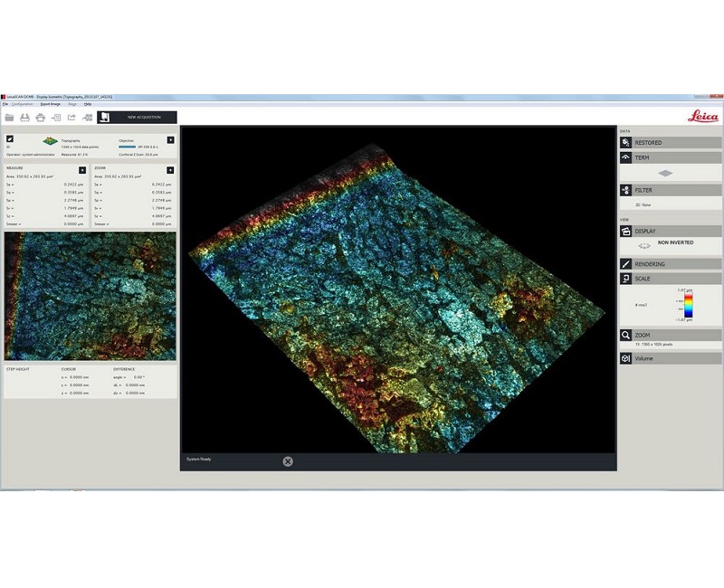Click the Volume cube icon
This screenshot has height=588, width=724.
pyautogui.click(x=625, y=358)
